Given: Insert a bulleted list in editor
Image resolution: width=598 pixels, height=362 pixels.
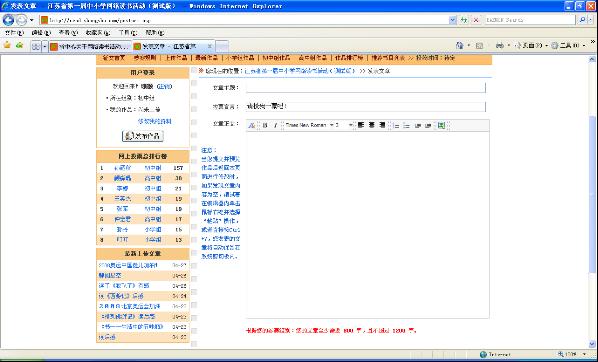Looking at the screenshot, I should coord(407,125).
